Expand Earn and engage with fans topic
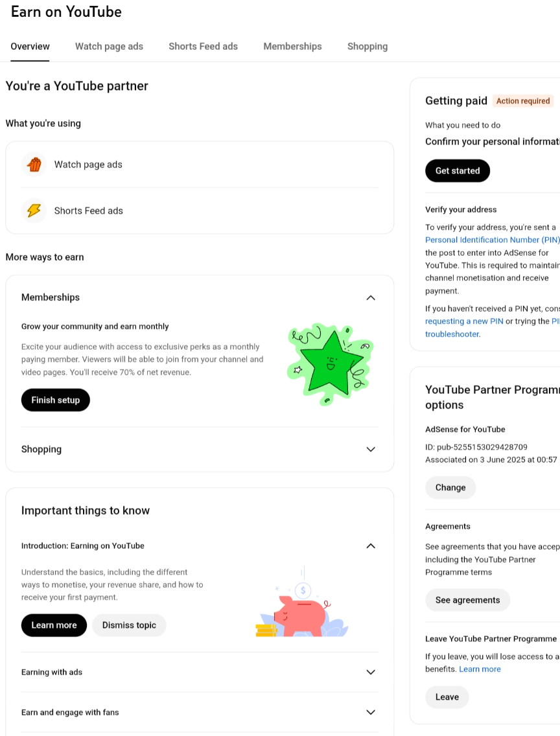 371,712
